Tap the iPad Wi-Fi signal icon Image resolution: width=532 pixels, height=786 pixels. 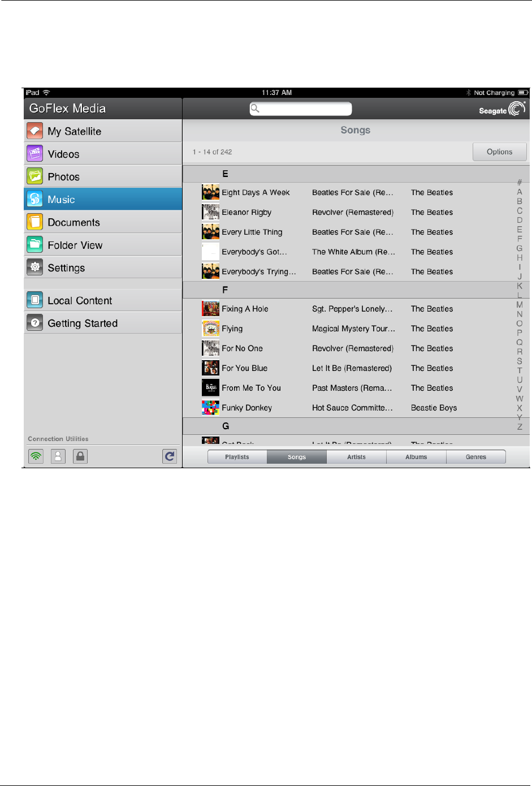click(46, 93)
